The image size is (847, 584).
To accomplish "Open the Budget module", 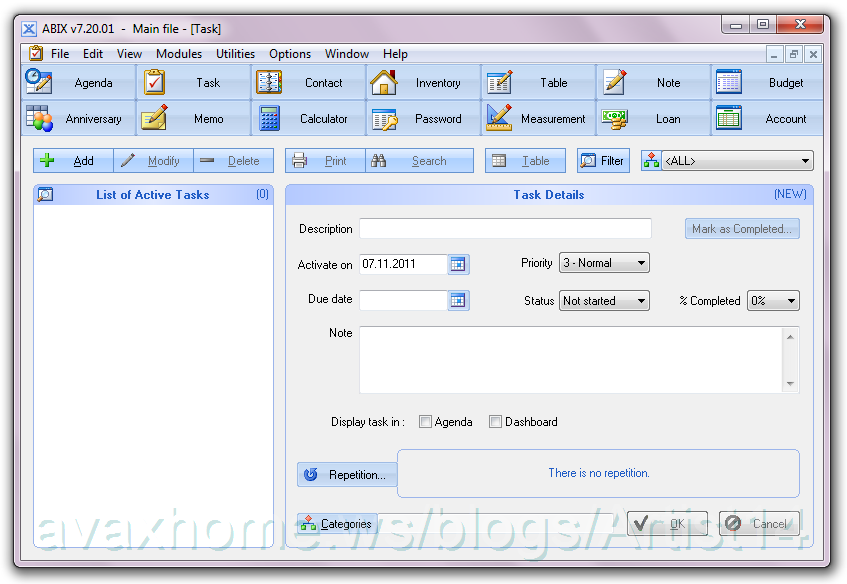I will click(768, 83).
